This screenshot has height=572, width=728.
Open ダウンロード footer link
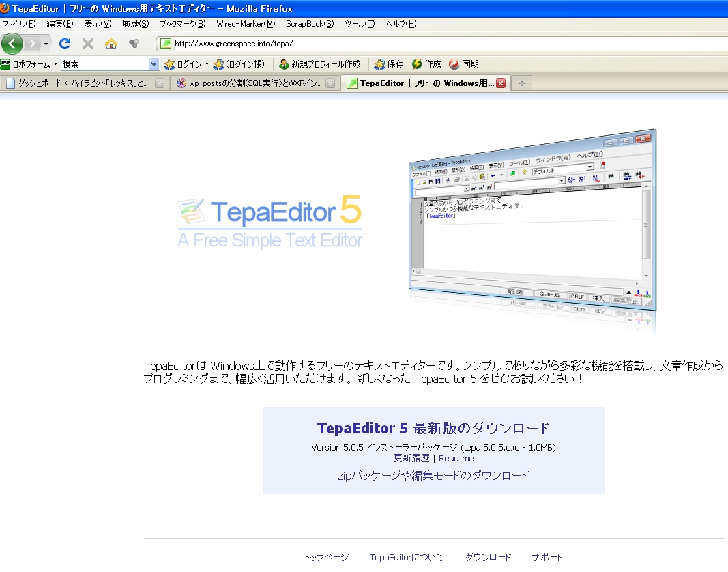tap(489, 557)
